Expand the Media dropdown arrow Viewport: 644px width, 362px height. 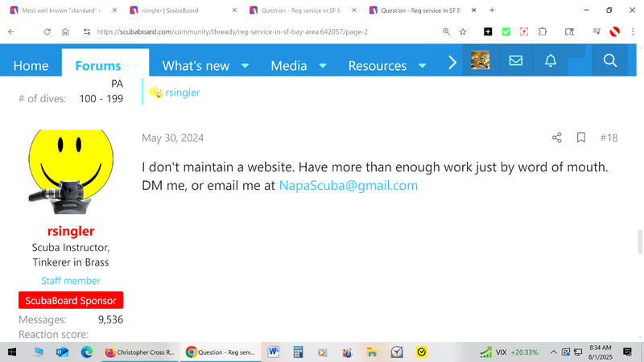tap(322, 65)
